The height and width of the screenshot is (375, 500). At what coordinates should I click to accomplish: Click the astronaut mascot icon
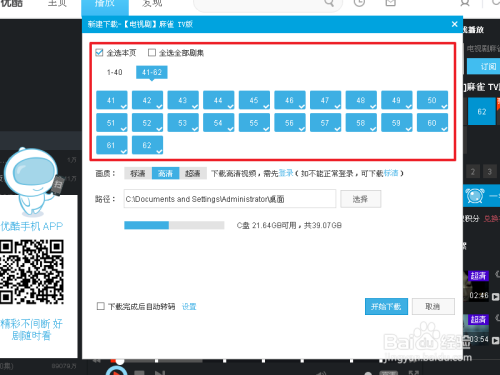point(32,182)
